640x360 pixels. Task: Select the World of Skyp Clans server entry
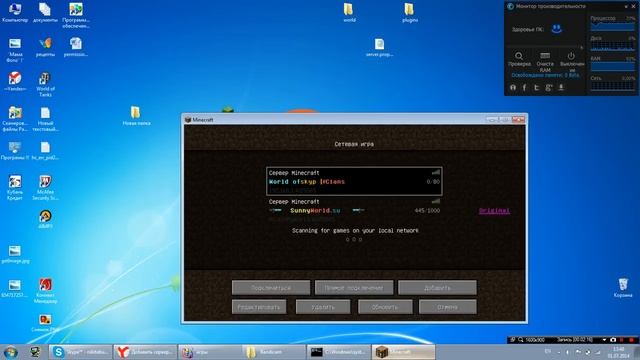pyautogui.click(x=354, y=181)
